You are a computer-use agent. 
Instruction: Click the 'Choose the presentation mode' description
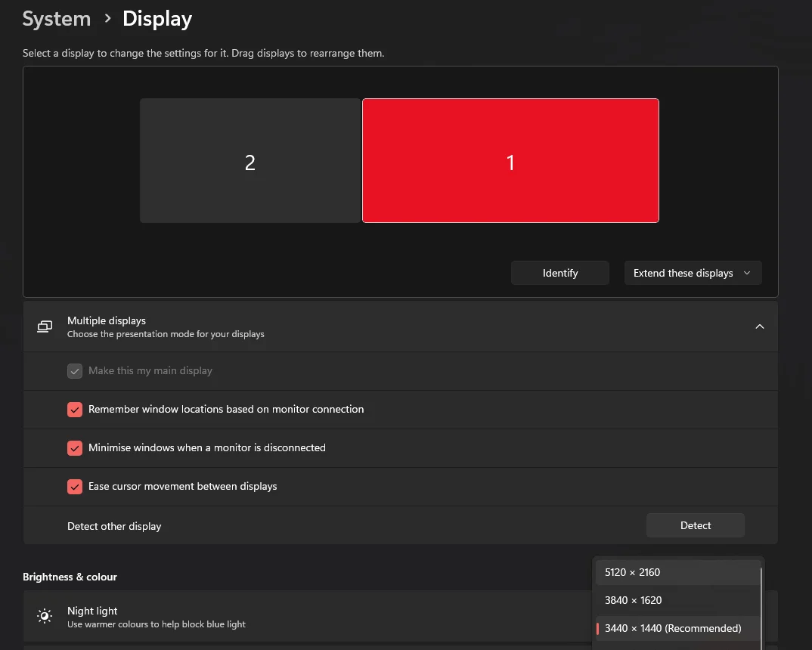click(x=166, y=334)
